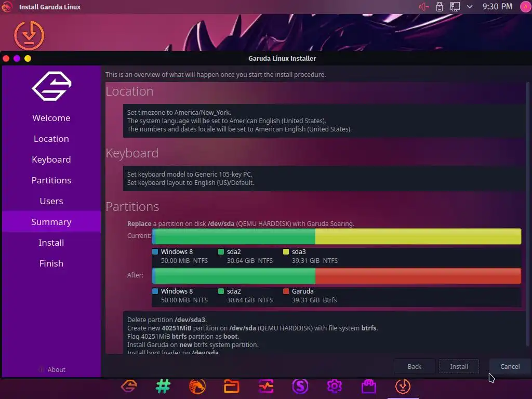The image size is (532, 399).
Task: Click the blue Windows 8 swatch under Current
Action: tap(155, 252)
